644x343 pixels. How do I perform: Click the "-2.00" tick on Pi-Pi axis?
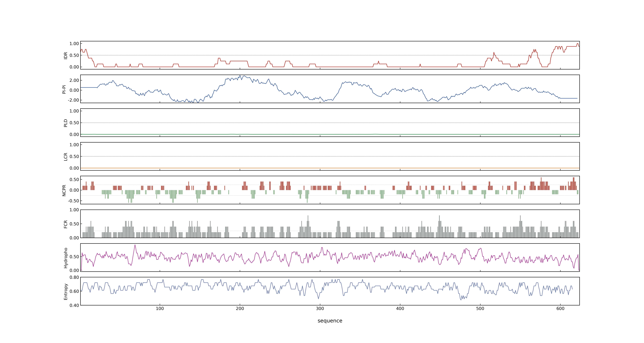(x=73, y=100)
